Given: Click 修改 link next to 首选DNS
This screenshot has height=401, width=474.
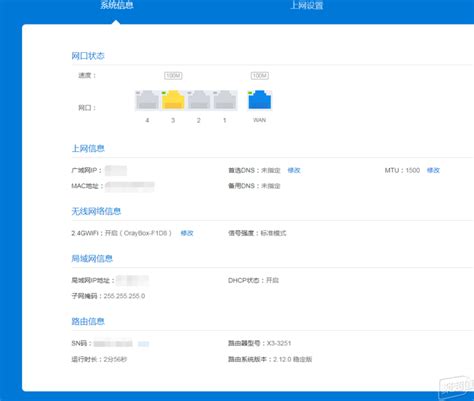Looking at the screenshot, I should click(x=294, y=170).
